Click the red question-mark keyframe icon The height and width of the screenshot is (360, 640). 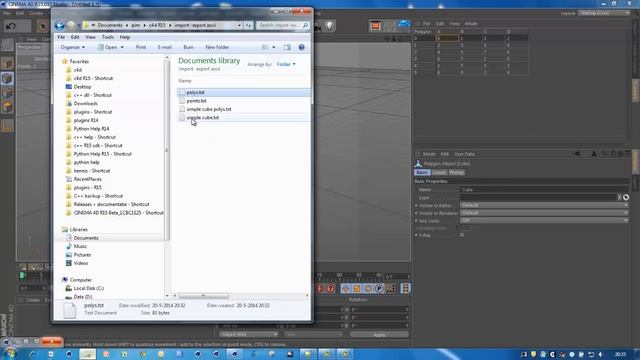(330, 289)
